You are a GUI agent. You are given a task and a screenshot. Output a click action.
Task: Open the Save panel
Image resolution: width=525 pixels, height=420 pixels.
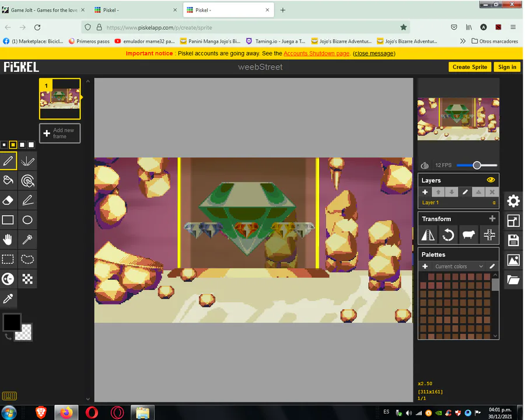coord(513,240)
